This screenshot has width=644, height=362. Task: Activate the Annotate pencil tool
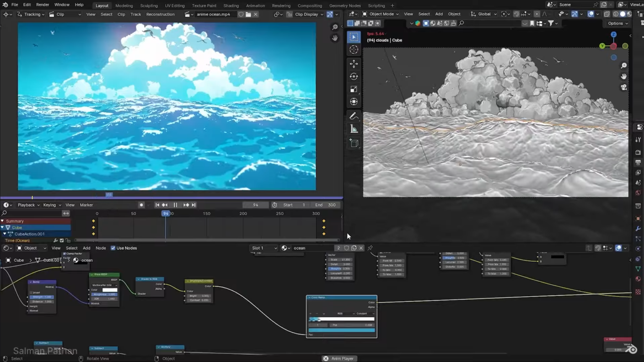(354, 116)
